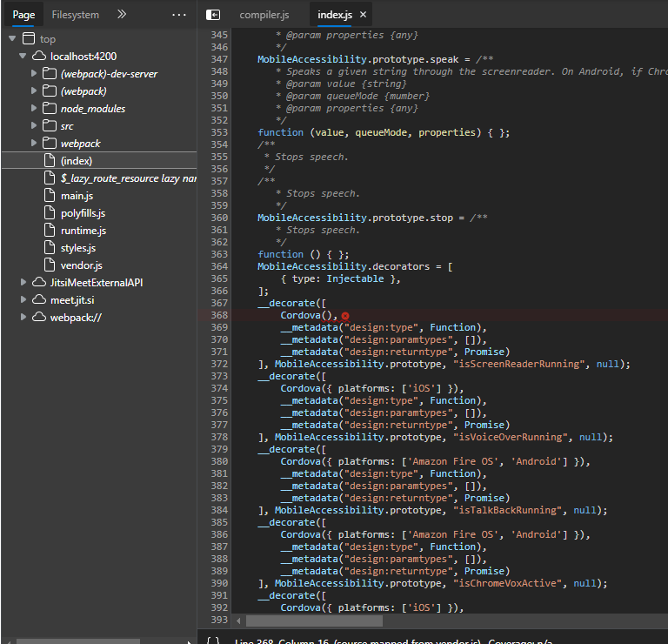
Task: Open main.js from the file tree
Action: coord(77,196)
